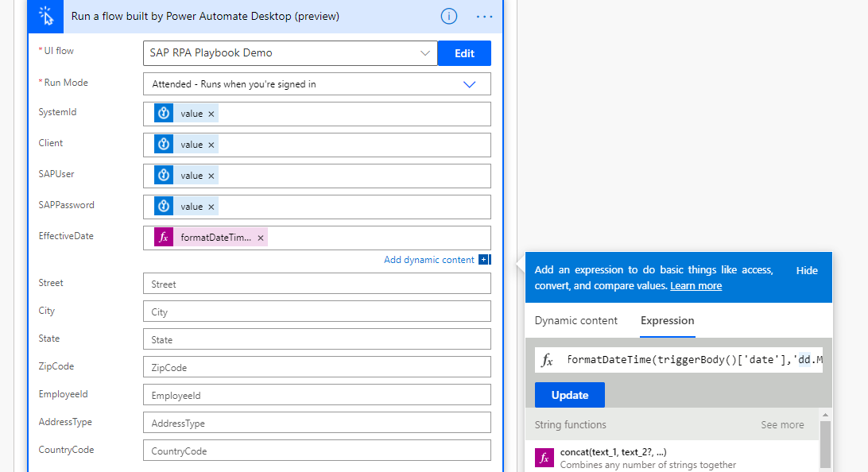Click the fx icon beside concat function

[x=544, y=458]
